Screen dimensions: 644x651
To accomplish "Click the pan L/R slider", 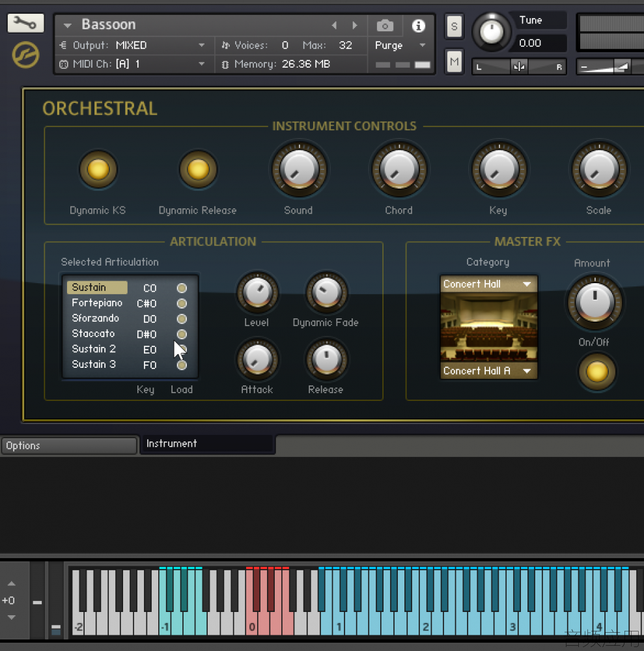I will [519, 67].
